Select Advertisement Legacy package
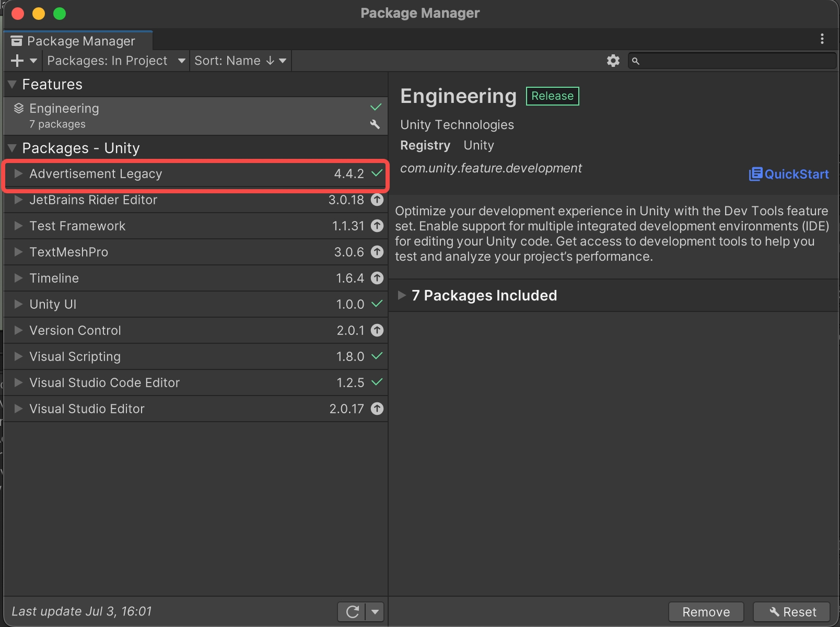Viewport: 840px width, 627px height. coord(196,173)
